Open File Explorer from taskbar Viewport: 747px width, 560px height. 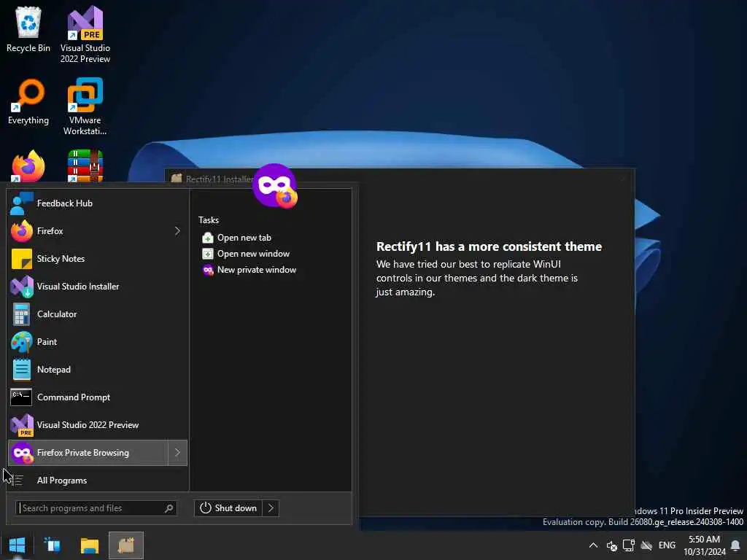90,545
